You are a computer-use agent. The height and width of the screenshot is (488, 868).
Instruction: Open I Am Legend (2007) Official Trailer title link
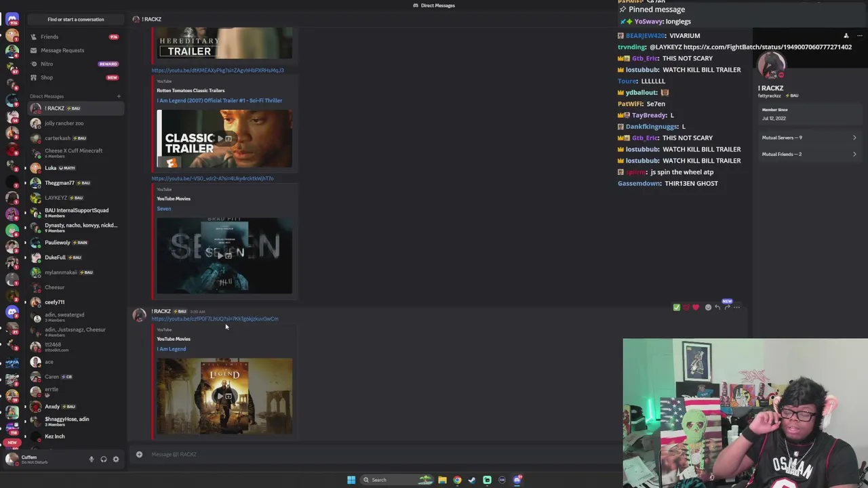(219, 100)
